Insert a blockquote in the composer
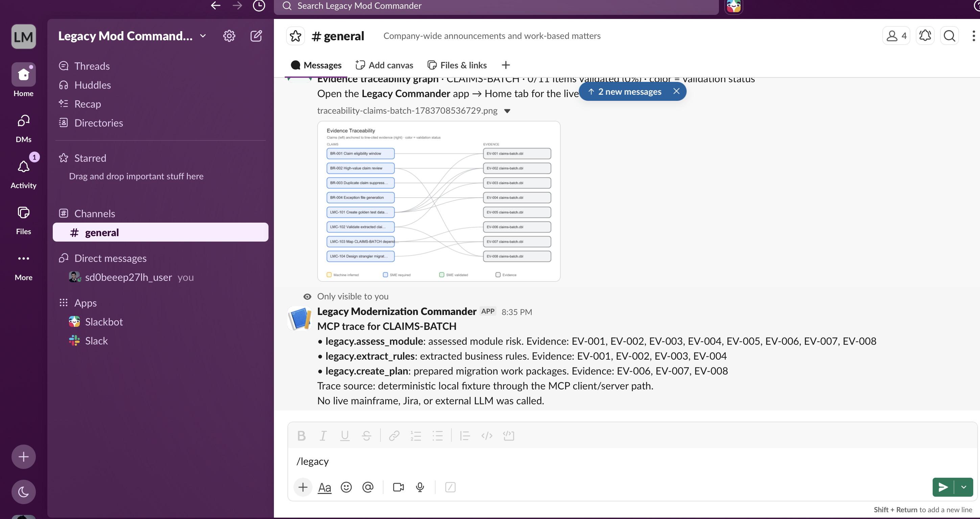 click(x=465, y=436)
